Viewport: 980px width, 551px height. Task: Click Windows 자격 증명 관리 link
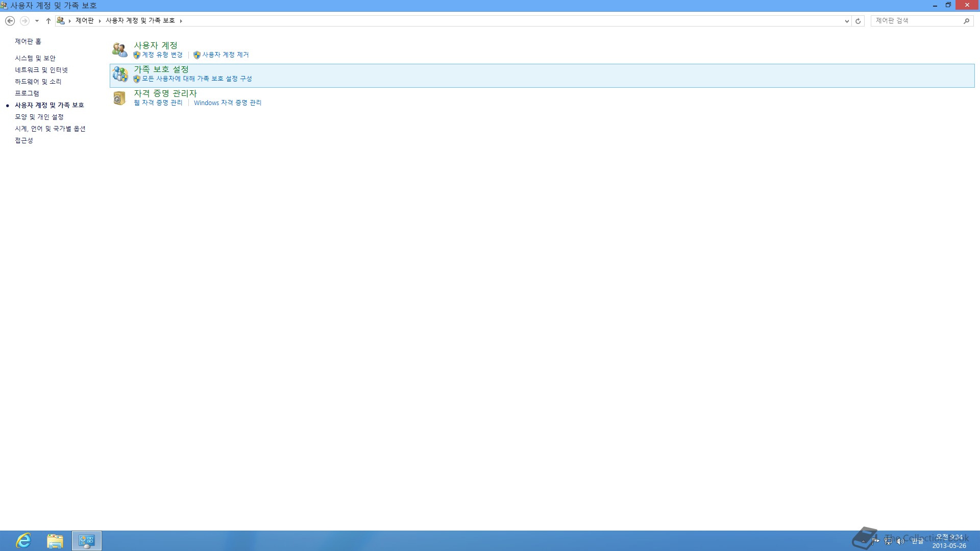[x=228, y=103]
